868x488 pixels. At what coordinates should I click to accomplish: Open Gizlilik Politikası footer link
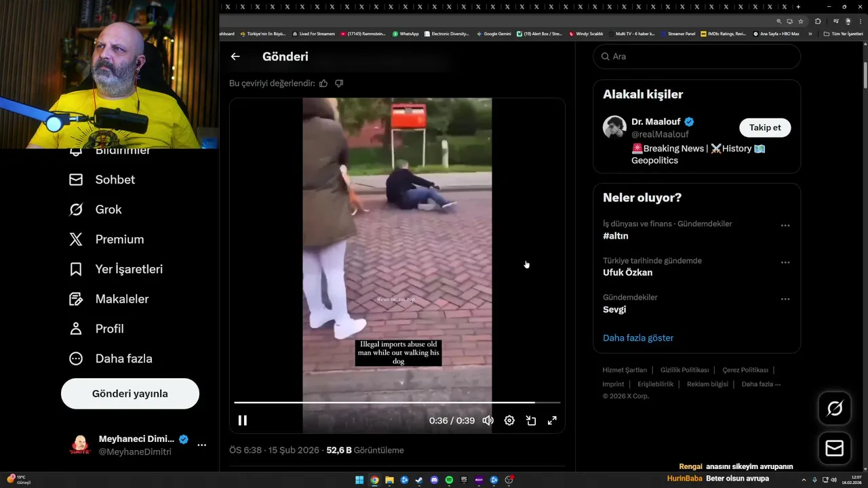click(x=685, y=370)
